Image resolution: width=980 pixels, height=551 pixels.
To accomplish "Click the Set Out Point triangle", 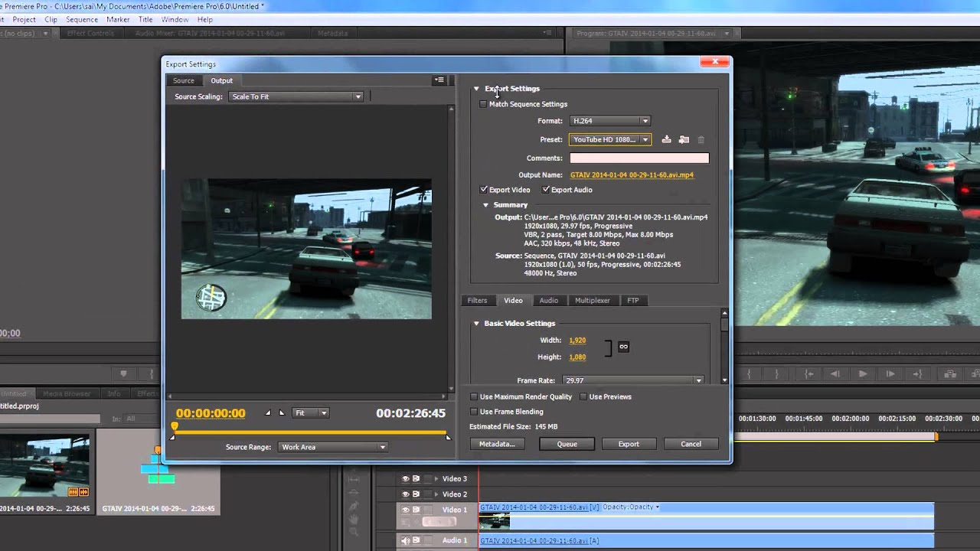I will pyautogui.click(x=282, y=412).
